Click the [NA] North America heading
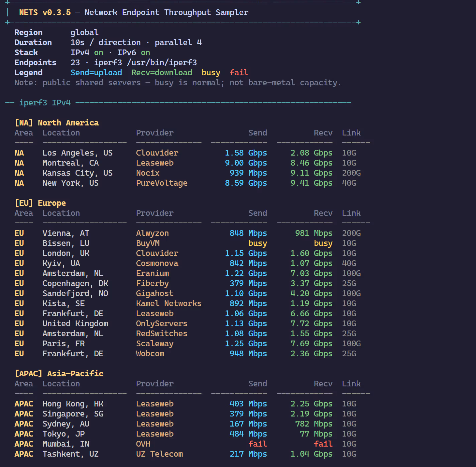 56,123
